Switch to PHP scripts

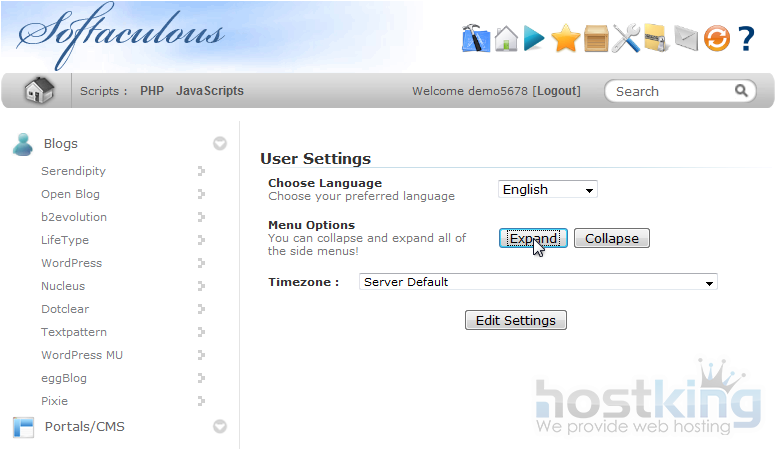pyautogui.click(x=152, y=91)
